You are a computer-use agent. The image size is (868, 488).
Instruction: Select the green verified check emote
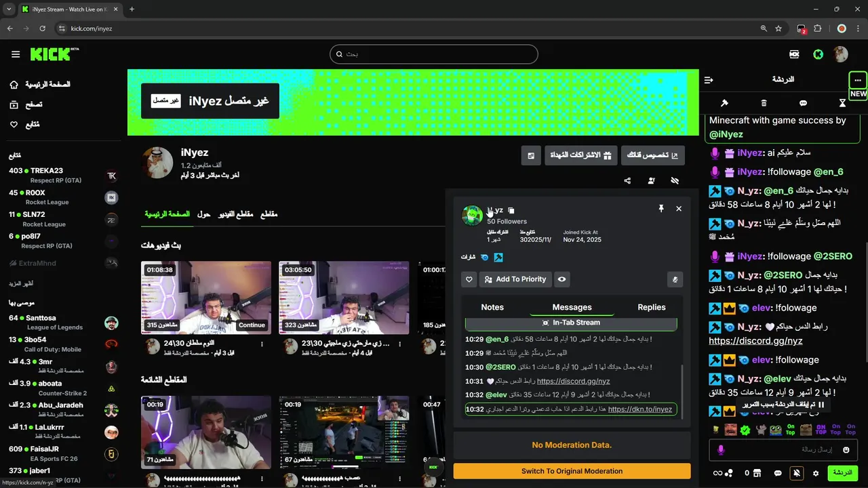(745, 430)
